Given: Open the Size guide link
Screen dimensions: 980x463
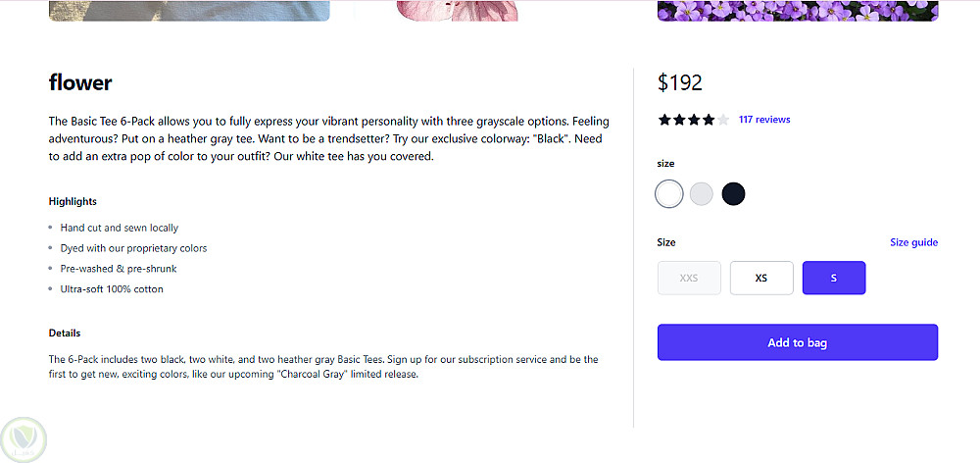Looking at the screenshot, I should tap(913, 242).
